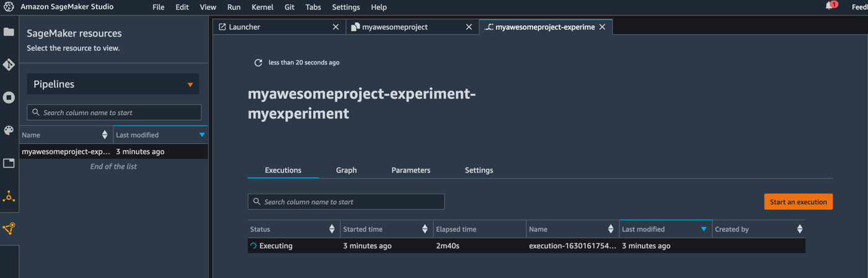Open the Kernel menu
868x278 pixels.
[x=262, y=7]
